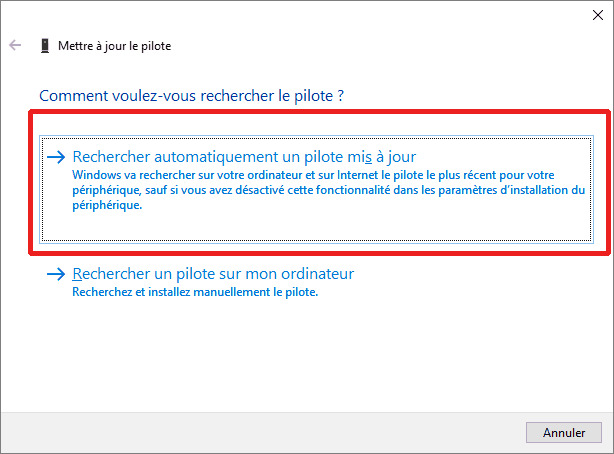Go back using the left arrow

[x=15, y=45]
